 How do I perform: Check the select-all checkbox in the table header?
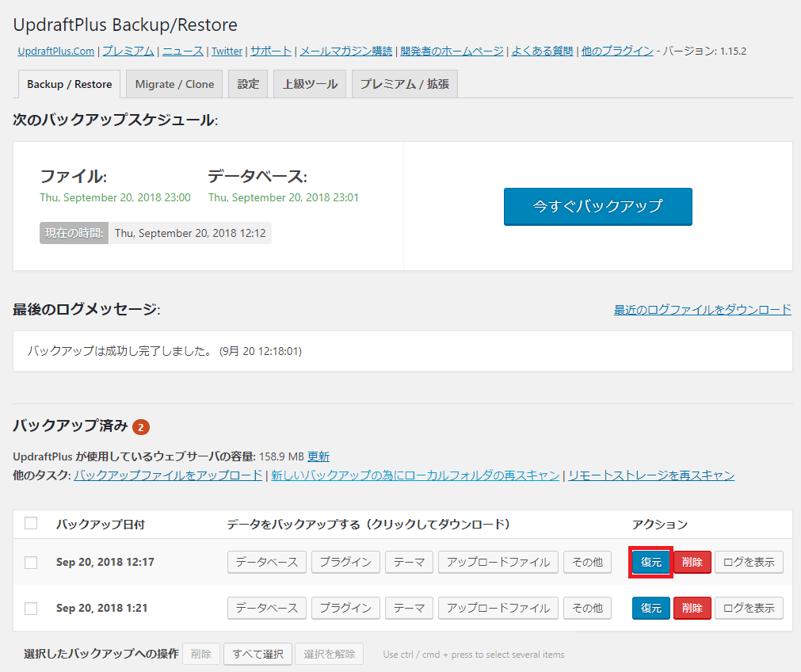click(x=31, y=523)
